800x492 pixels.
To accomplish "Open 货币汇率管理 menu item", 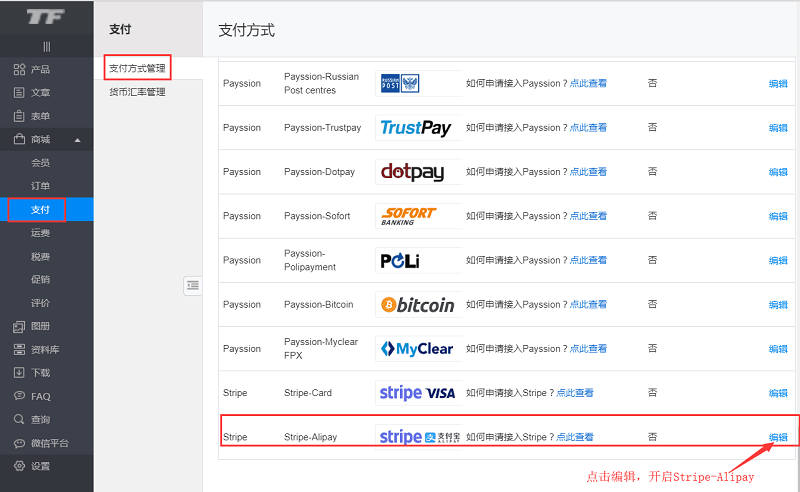I will click(137, 92).
